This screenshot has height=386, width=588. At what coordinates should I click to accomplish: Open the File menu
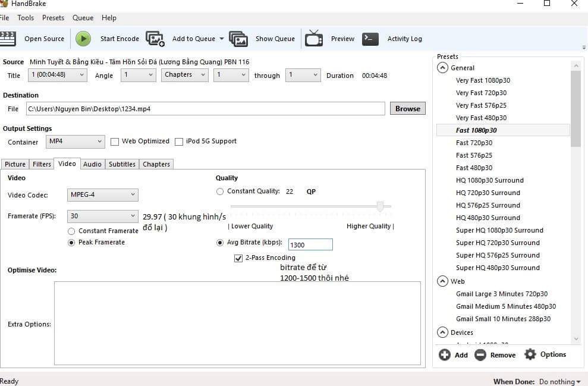5,18
